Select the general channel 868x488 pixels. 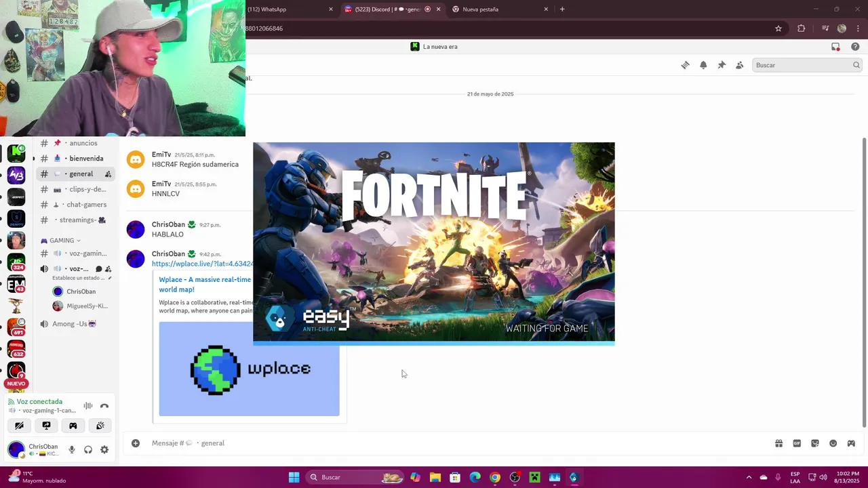[74, 174]
